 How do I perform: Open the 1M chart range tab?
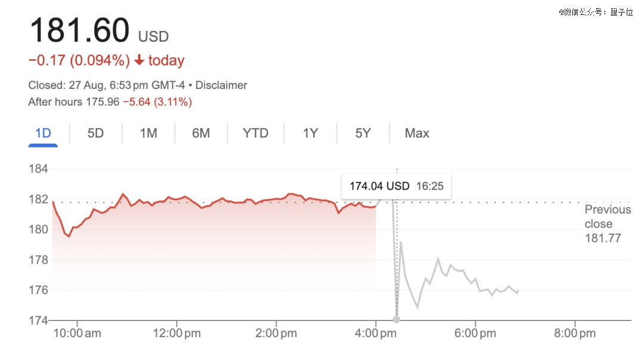(148, 133)
